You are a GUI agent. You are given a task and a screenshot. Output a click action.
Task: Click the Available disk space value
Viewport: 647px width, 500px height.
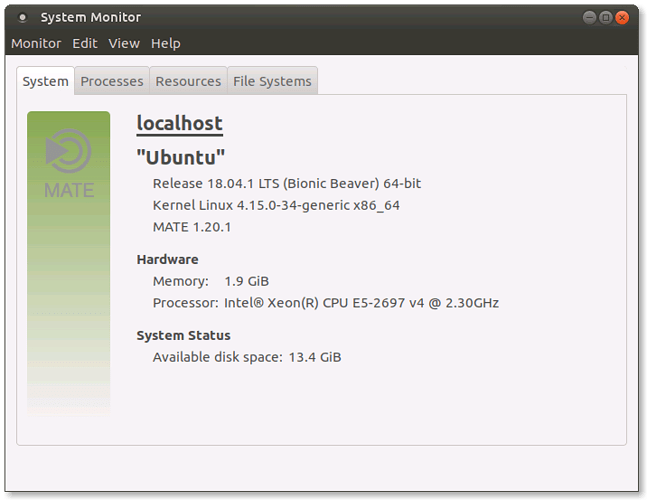[315, 357]
